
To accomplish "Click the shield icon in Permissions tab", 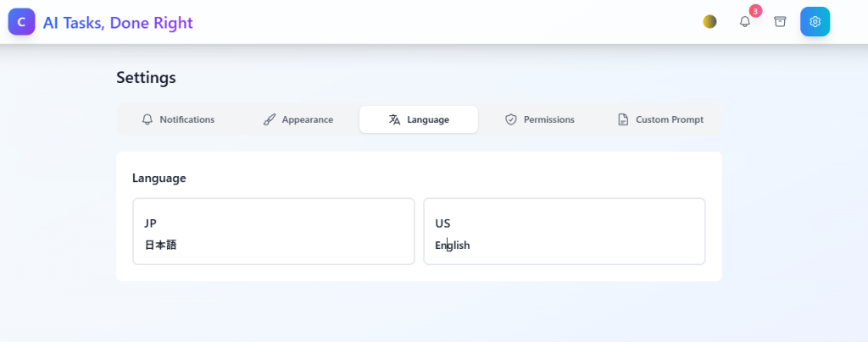I will tap(511, 119).
